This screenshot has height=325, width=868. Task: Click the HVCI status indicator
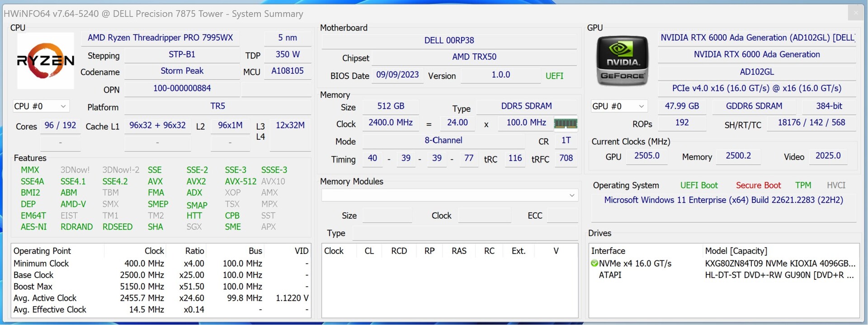click(836, 185)
